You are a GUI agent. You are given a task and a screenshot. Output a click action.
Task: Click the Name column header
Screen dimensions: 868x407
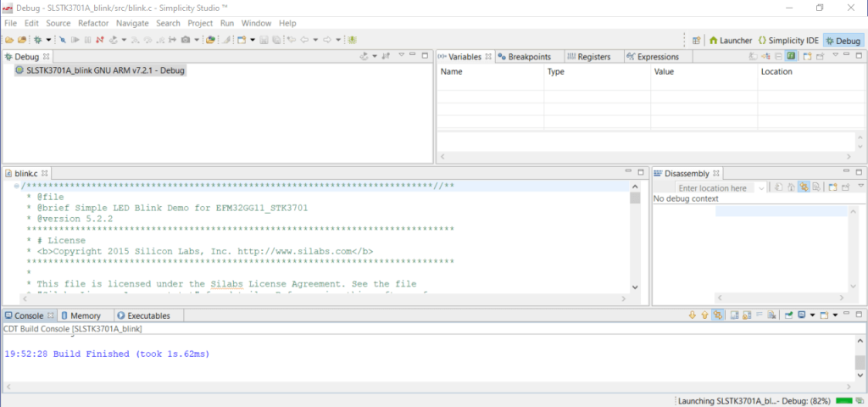(x=490, y=71)
